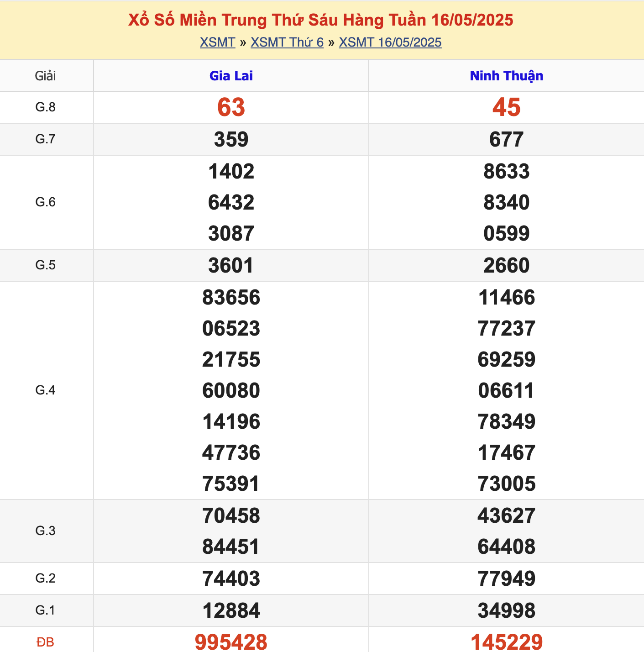Click Ninh Thuận number 17467

tap(507, 452)
